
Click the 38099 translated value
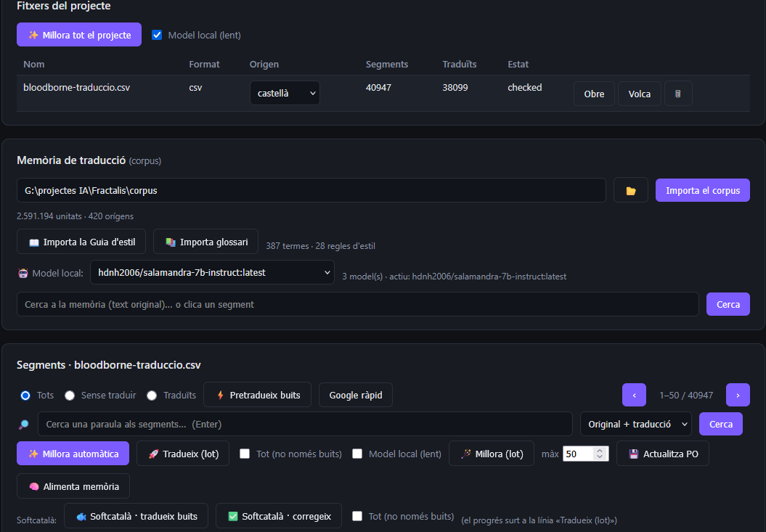point(455,87)
